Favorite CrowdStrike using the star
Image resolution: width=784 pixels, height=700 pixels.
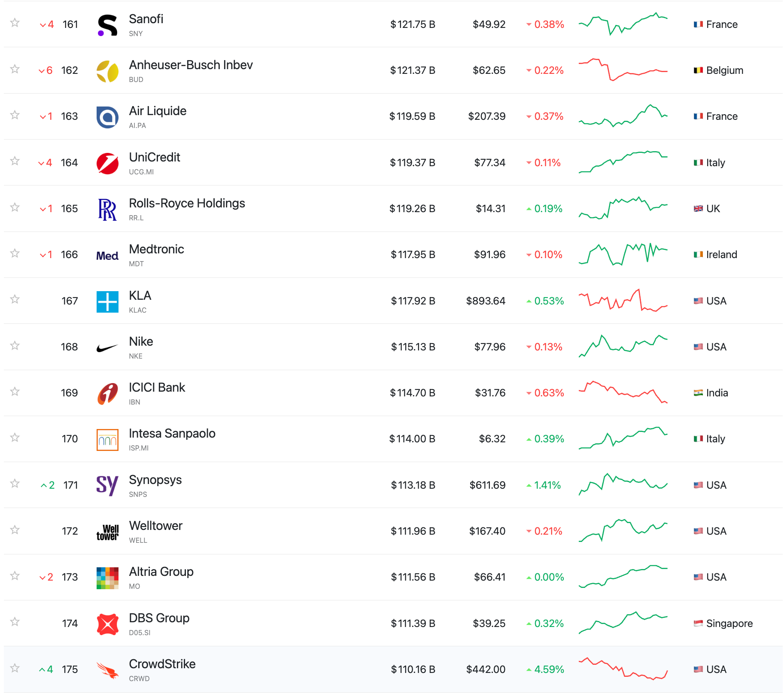(x=15, y=668)
